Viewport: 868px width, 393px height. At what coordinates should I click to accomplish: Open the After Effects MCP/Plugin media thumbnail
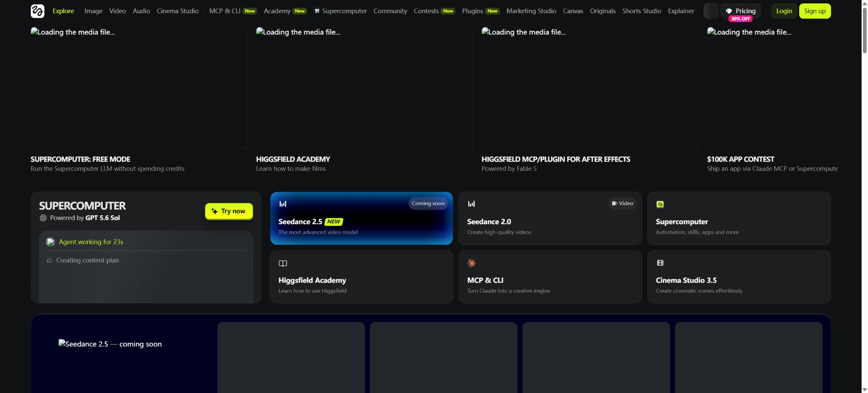pos(590,88)
